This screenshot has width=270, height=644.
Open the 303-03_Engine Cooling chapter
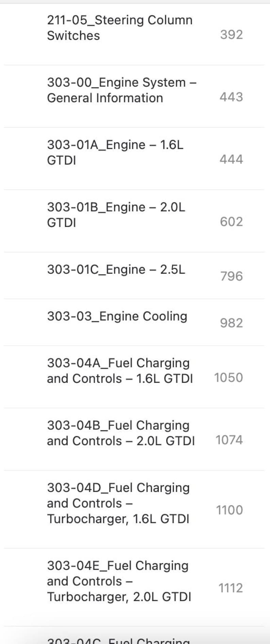tap(117, 316)
